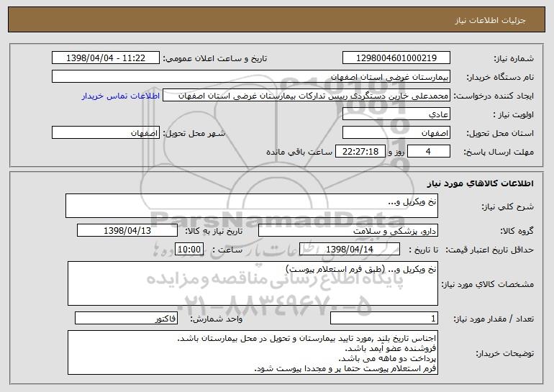Viewport: 554px width, 392px height.
Task: Click the label حداقل تاریخ اعتبار قیمت
Action: tap(489, 250)
